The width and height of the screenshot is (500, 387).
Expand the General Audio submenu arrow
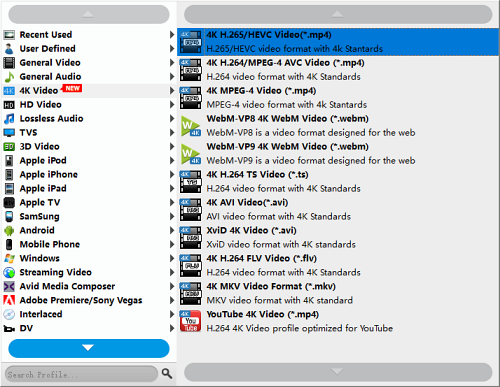click(x=172, y=77)
